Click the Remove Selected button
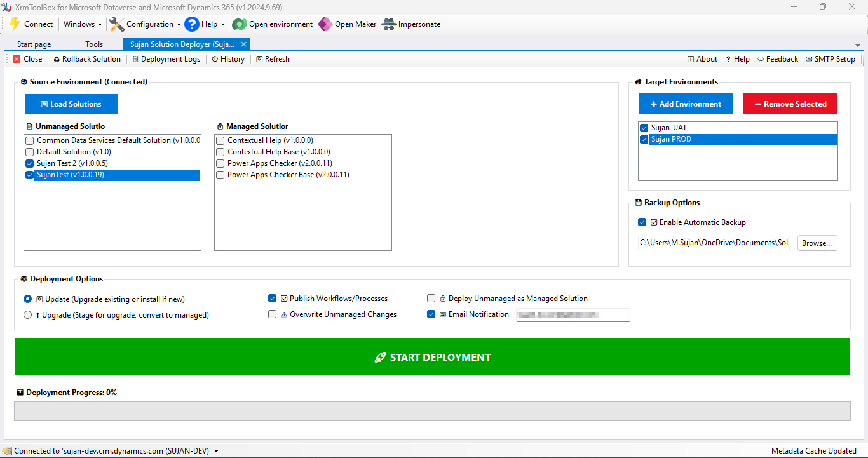This screenshot has height=458, width=868. [790, 104]
